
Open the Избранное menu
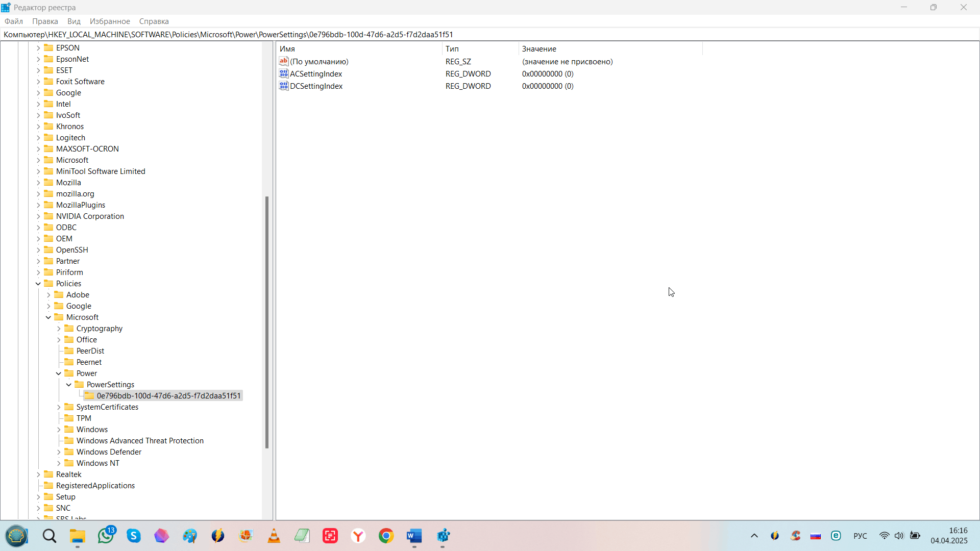point(110,21)
